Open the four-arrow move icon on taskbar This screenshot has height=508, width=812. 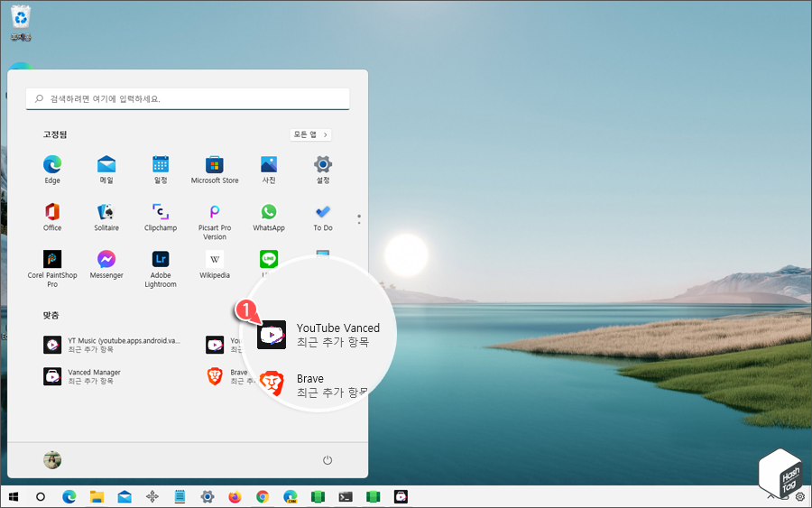152,497
